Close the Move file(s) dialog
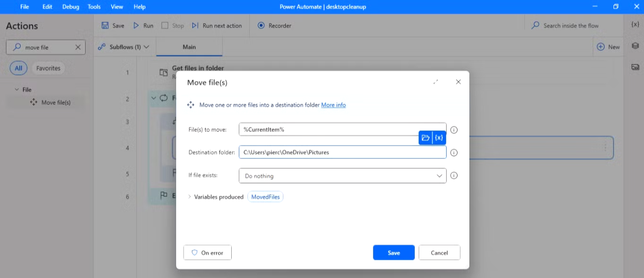This screenshot has height=278, width=644. tap(459, 82)
